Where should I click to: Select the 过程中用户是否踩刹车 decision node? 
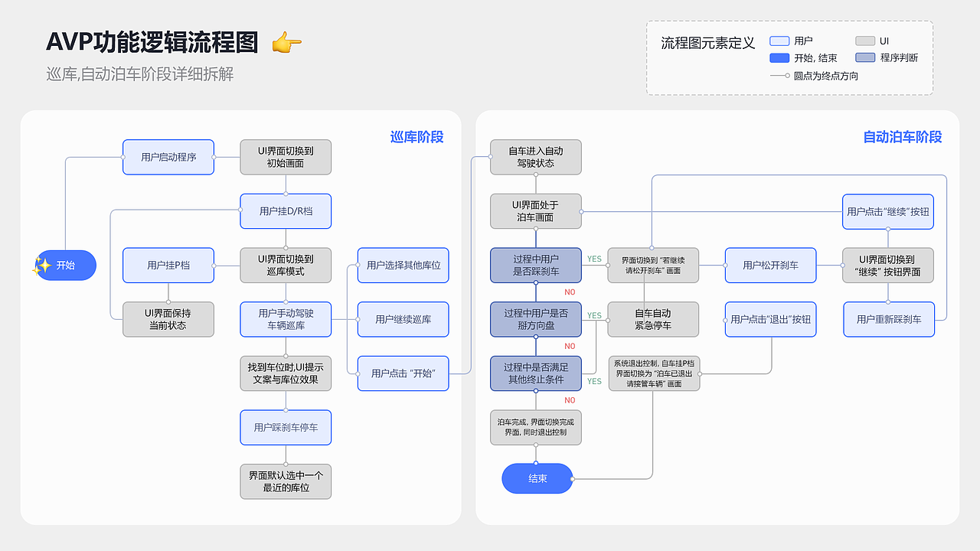point(536,266)
